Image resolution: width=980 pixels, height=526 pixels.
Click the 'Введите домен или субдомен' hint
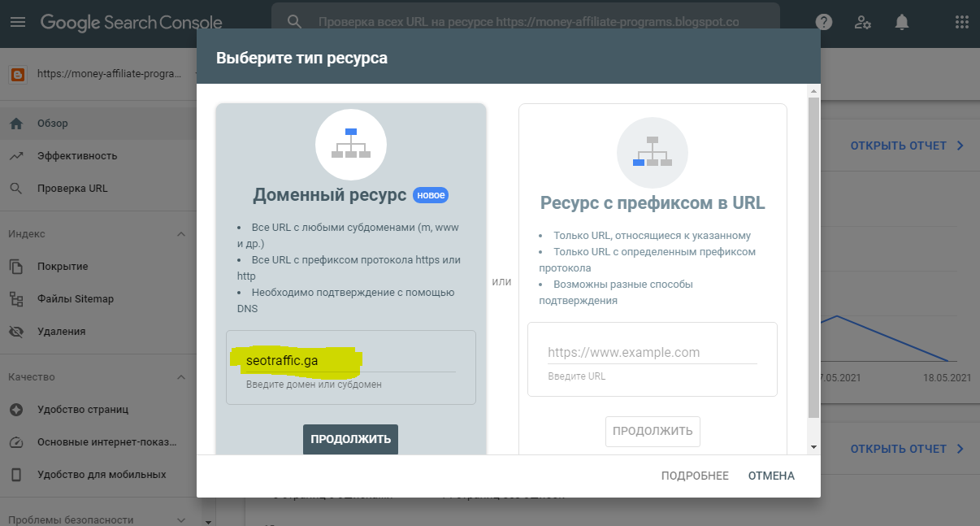point(314,384)
